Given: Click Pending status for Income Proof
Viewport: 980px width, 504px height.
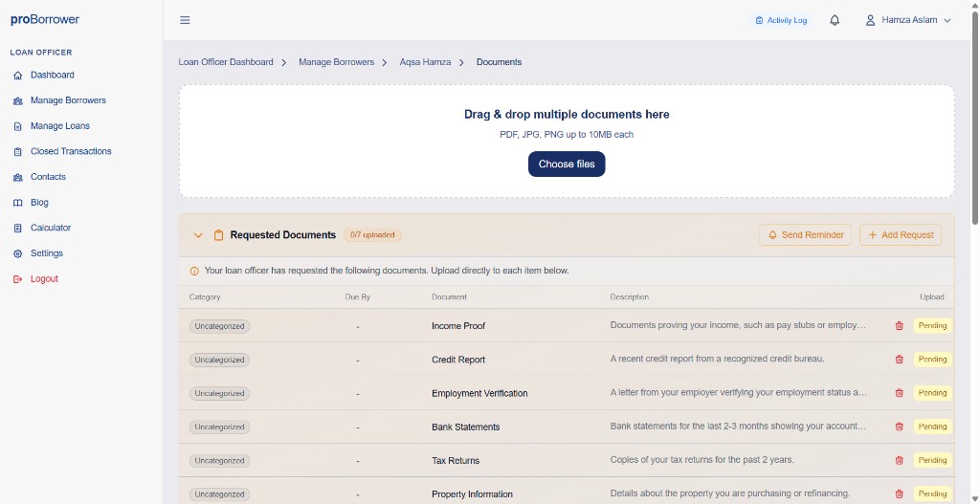Looking at the screenshot, I should [932, 325].
